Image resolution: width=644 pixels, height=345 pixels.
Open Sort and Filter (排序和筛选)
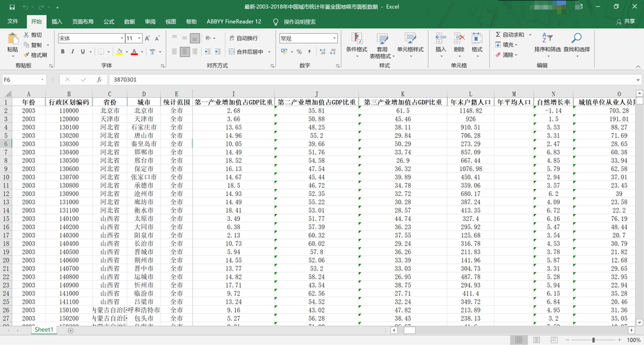coord(547,44)
